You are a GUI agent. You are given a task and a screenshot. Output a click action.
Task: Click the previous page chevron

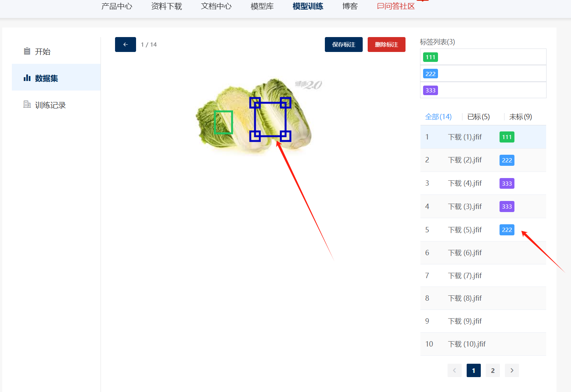tap(454, 370)
